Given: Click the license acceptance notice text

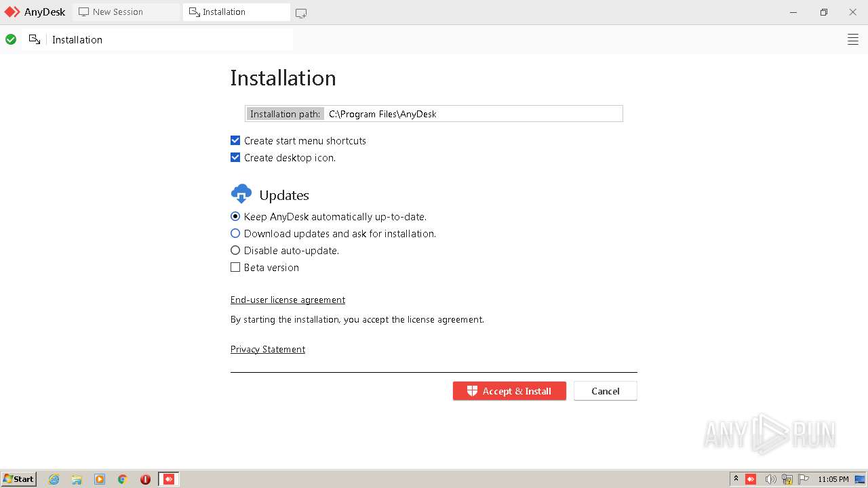Looking at the screenshot, I should pos(357,319).
